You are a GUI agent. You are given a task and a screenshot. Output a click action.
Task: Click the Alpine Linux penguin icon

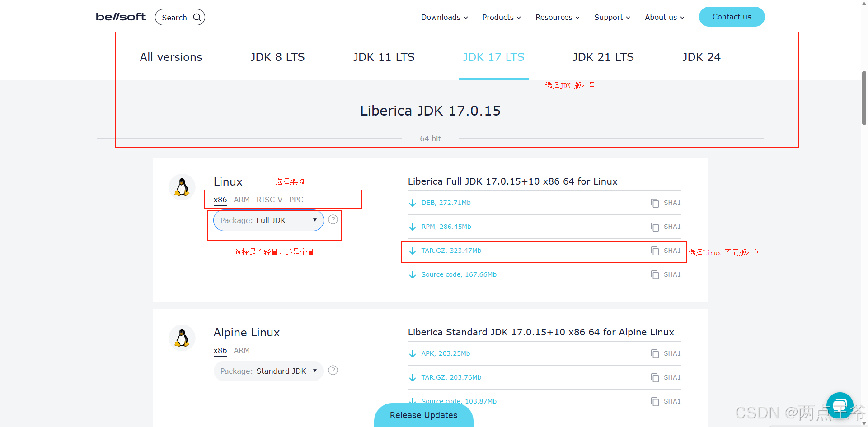[182, 338]
